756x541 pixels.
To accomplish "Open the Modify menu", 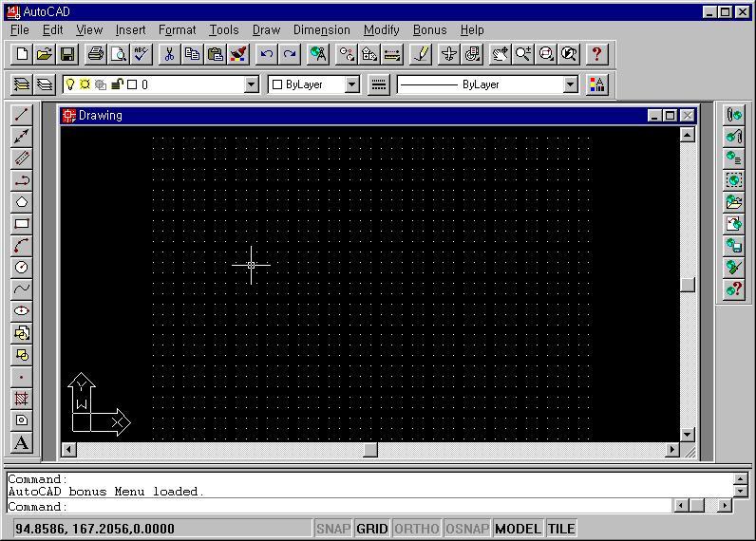I will click(x=382, y=29).
